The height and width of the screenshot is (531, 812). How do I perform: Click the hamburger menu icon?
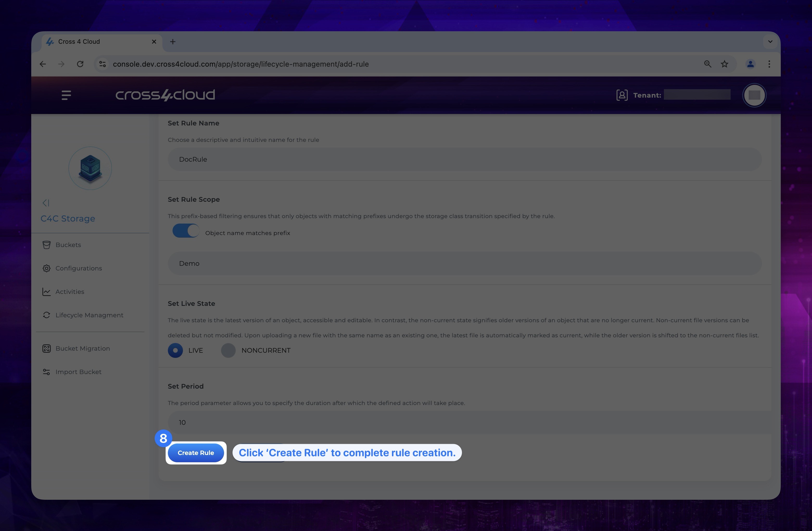click(x=66, y=95)
